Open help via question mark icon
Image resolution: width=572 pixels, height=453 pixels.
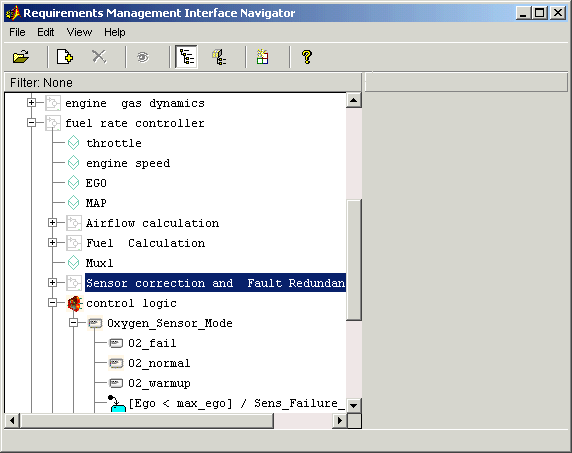point(307,57)
